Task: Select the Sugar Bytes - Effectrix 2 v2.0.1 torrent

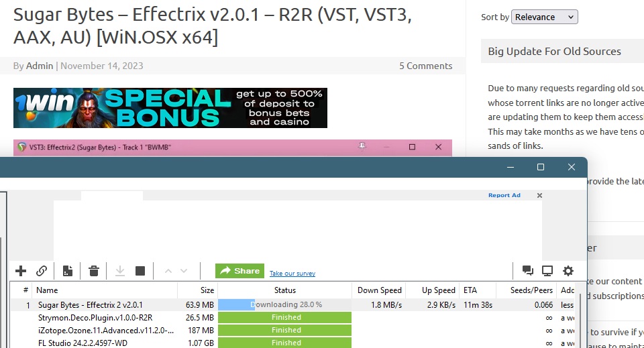Action: 91,305
